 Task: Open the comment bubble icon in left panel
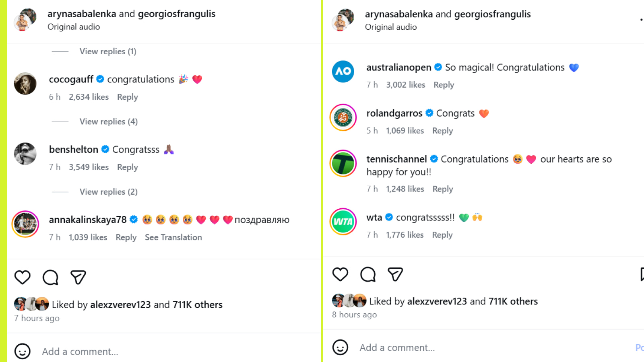(50, 277)
